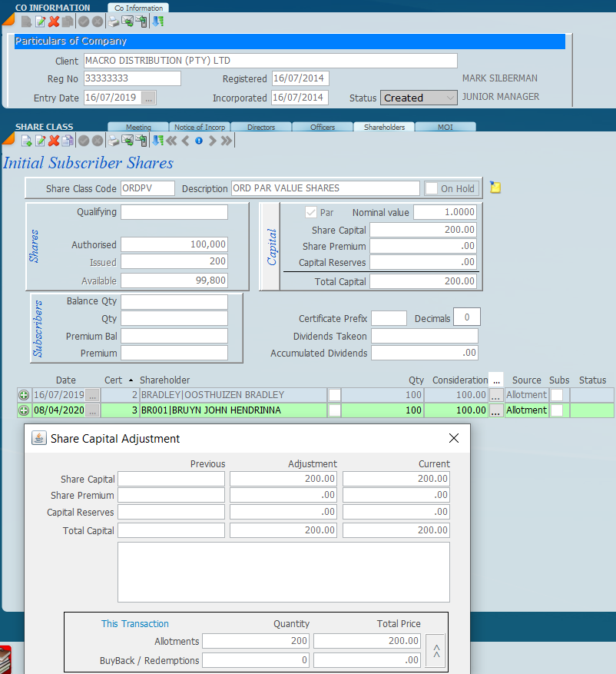This screenshot has width=616, height=674.
Task: Toggle the On Hold checkbox
Action: pyautogui.click(x=432, y=188)
